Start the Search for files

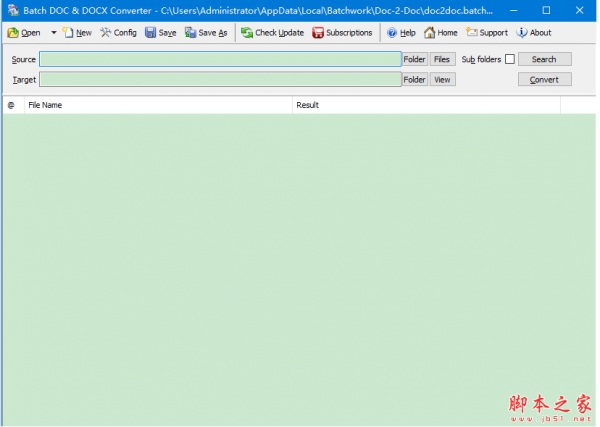545,59
